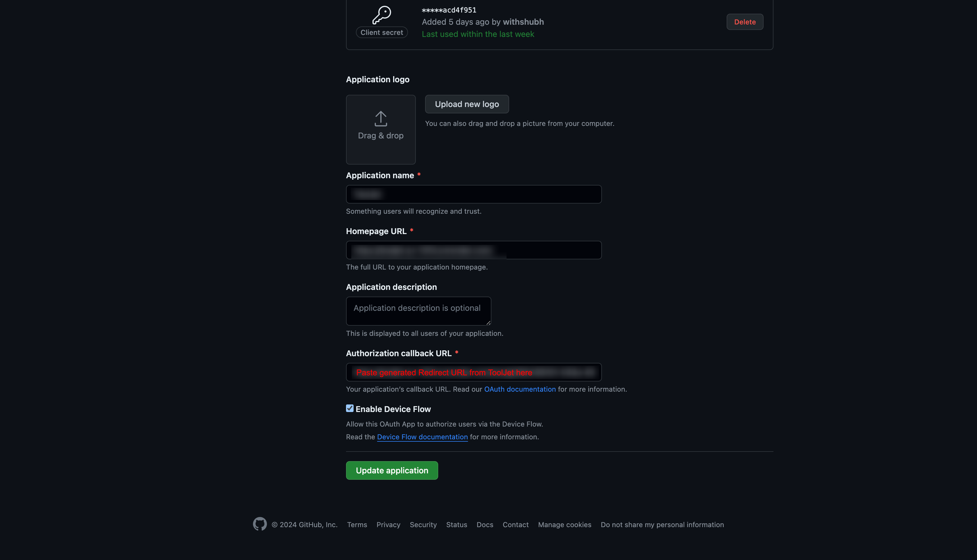The height and width of the screenshot is (560, 977).
Task: Click the GitHub logo in the footer
Action: tap(260, 524)
